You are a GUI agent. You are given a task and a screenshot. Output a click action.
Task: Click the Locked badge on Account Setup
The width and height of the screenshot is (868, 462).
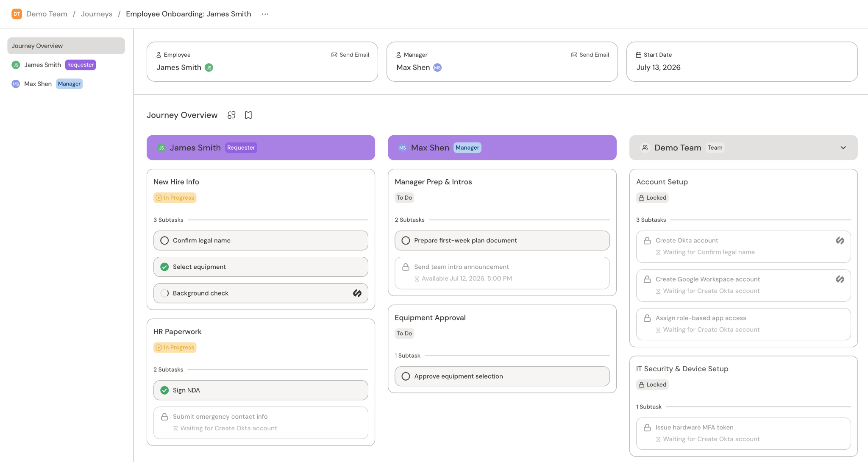pos(652,198)
